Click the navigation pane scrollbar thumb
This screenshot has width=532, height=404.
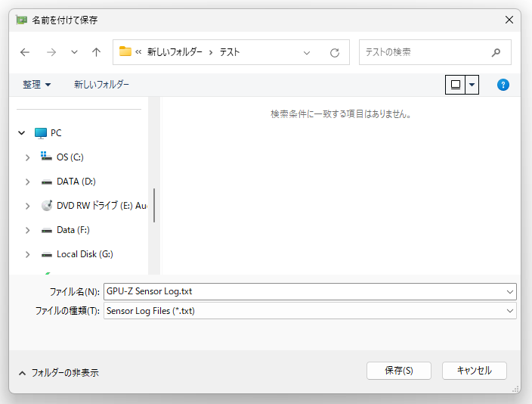click(x=154, y=205)
